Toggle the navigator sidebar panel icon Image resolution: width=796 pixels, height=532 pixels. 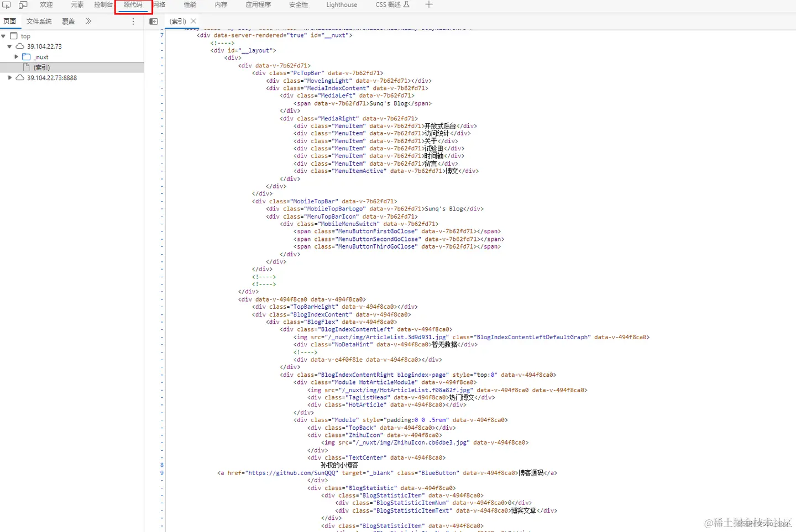click(154, 22)
